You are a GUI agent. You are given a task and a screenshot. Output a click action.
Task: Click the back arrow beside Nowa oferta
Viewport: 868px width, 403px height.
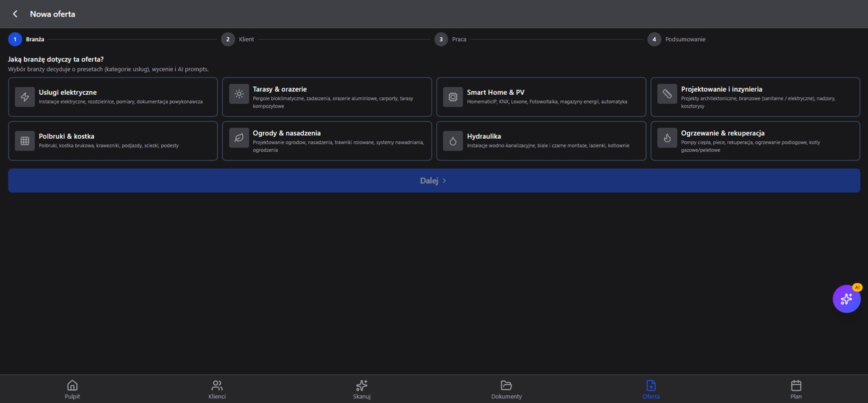tap(15, 14)
